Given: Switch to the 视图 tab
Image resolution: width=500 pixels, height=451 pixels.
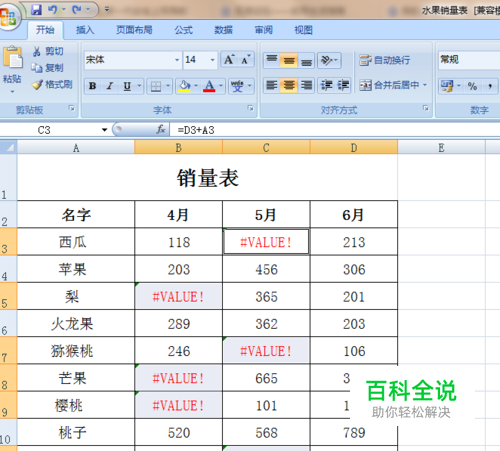Looking at the screenshot, I should click(x=303, y=30).
